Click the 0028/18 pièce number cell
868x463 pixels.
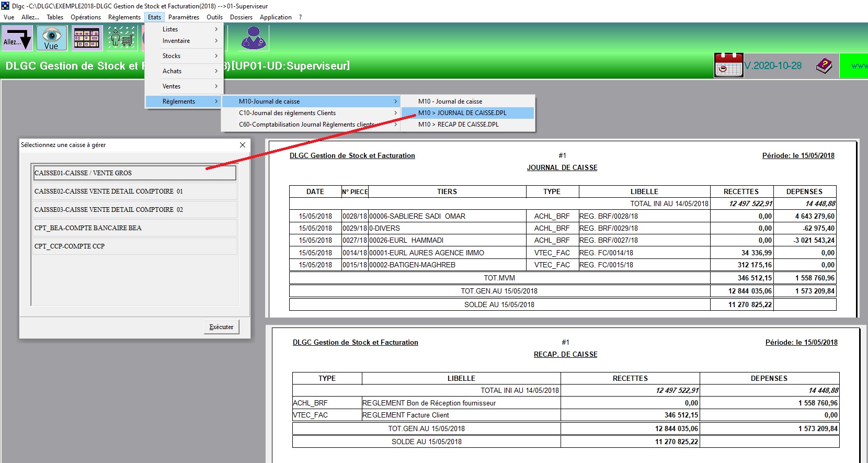point(355,217)
